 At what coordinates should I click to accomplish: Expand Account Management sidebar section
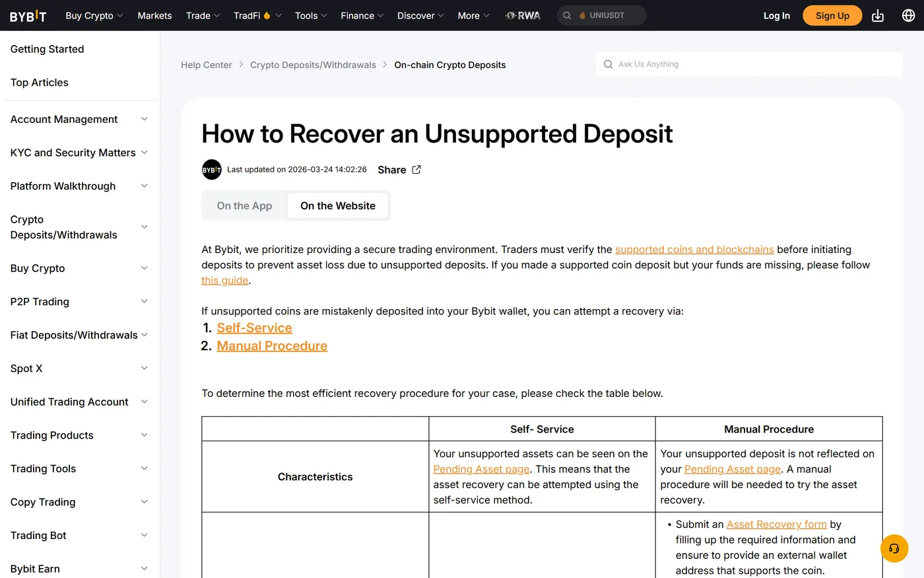click(x=79, y=119)
